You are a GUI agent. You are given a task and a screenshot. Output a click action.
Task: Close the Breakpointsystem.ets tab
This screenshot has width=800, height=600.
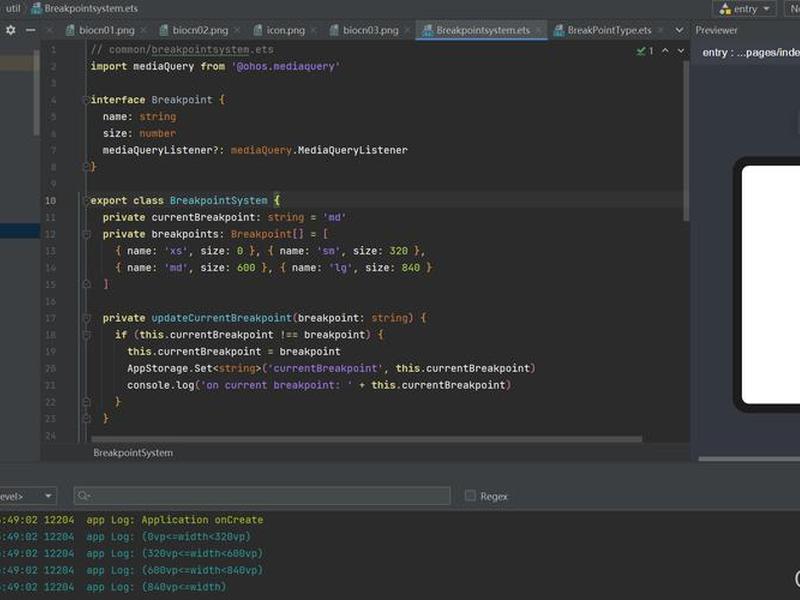coord(538,31)
